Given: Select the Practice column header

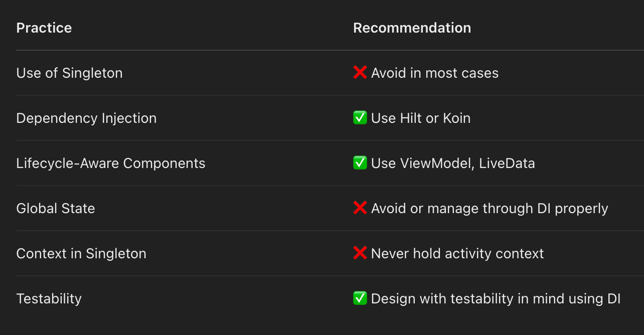Looking at the screenshot, I should coord(44,28).
